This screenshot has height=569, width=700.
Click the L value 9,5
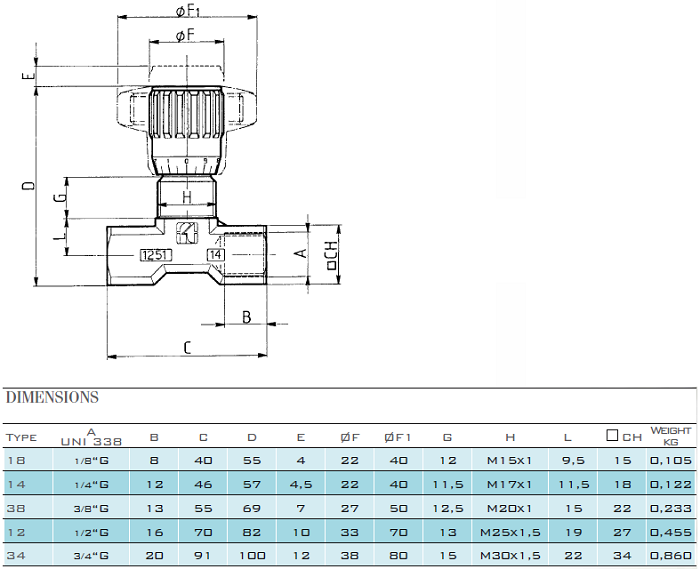[x=573, y=460]
